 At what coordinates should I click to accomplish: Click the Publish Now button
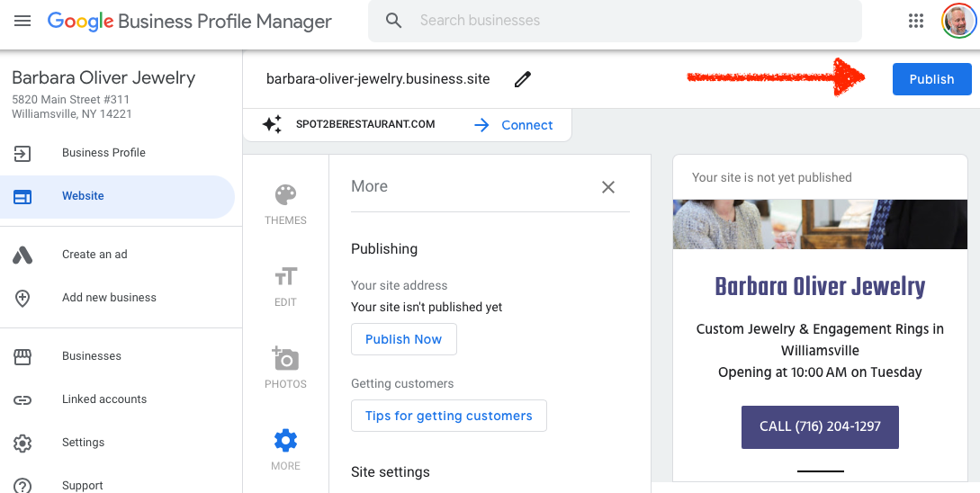pyautogui.click(x=403, y=339)
